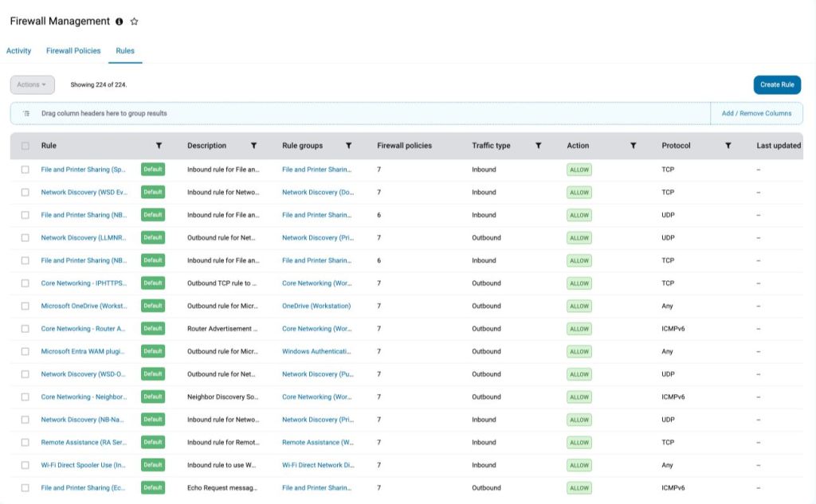The height and width of the screenshot is (504, 816).
Task: Switch to the Activity tab
Action: (19, 51)
